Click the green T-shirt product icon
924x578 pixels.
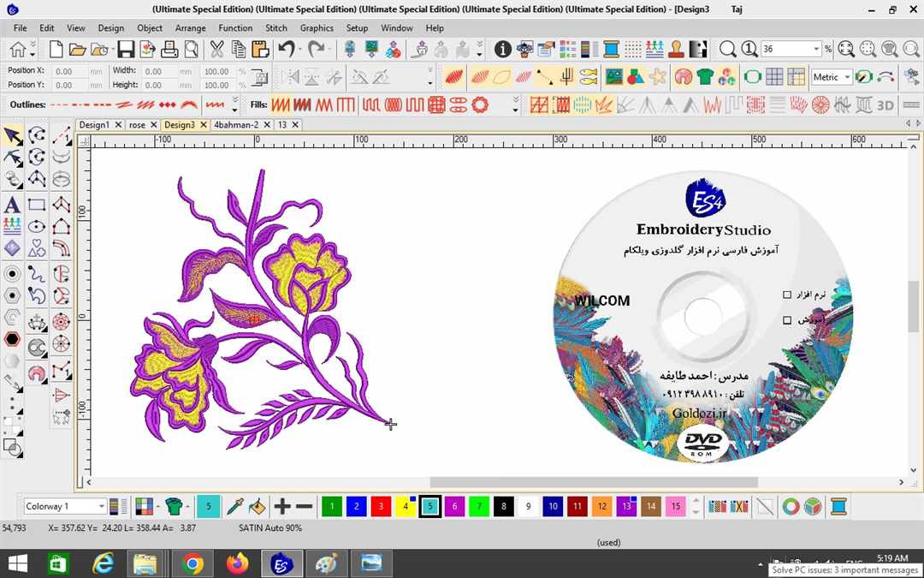pos(705,77)
